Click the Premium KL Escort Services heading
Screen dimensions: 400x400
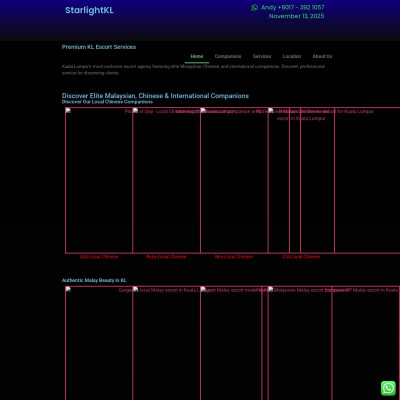pyautogui.click(x=99, y=47)
